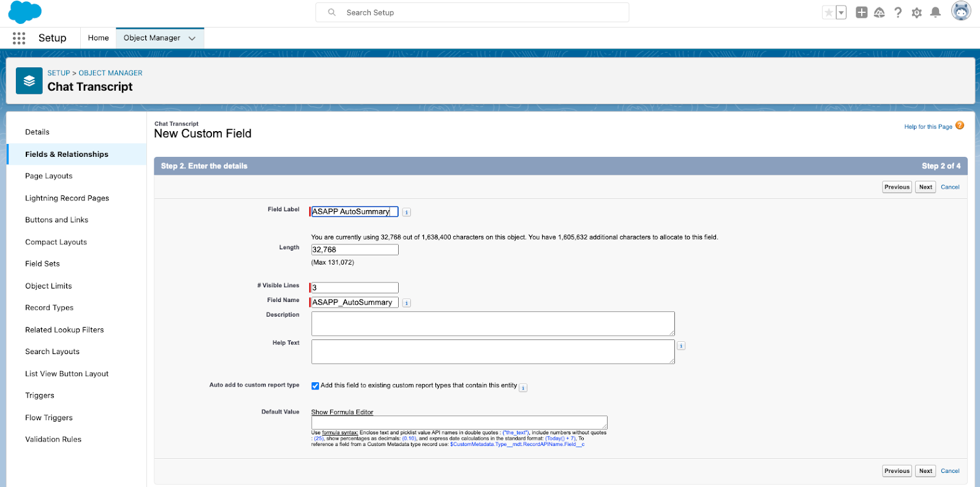Open Details in the sidebar
Screen dimensions: 980x487
(37, 132)
